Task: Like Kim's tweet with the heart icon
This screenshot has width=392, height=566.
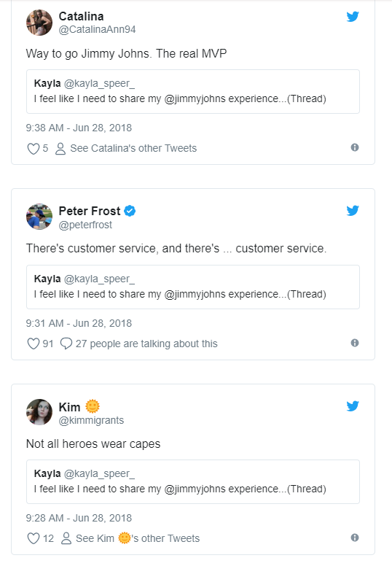Action: [34, 538]
